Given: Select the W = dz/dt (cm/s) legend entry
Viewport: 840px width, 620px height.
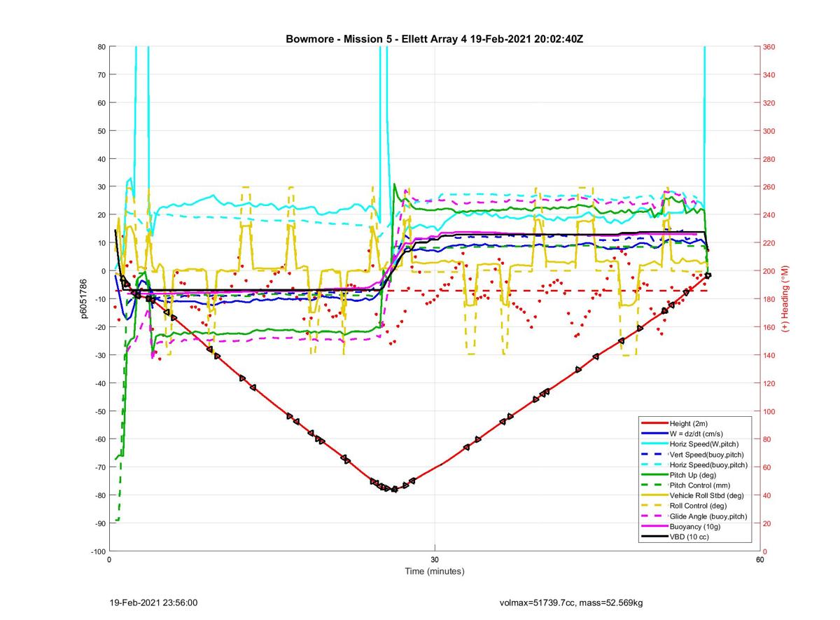Looking at the screenshot, I should (696, 434).
